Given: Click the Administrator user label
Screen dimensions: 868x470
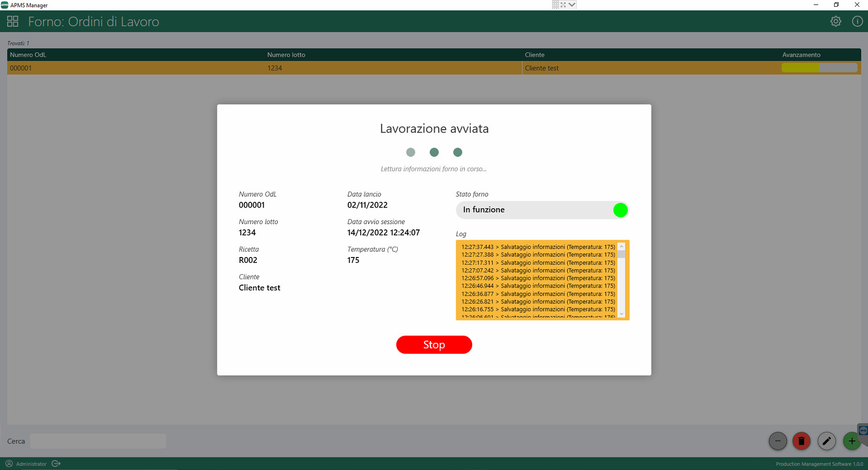Looking at the screenshot, I should coord(31,464).
